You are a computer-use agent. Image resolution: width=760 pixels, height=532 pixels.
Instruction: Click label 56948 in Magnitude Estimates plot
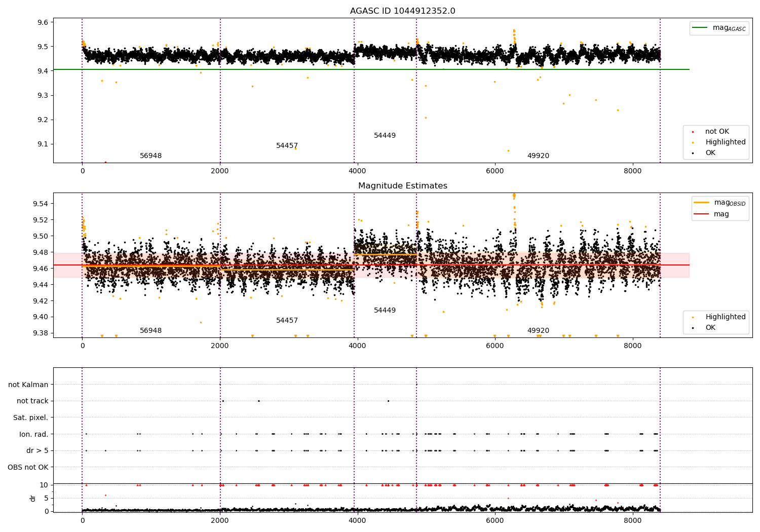(150, 331)
